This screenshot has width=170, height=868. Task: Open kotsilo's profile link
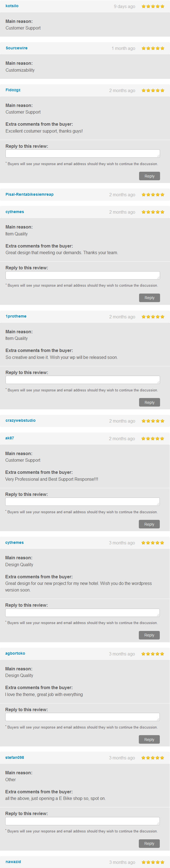(x=12, y=6)
